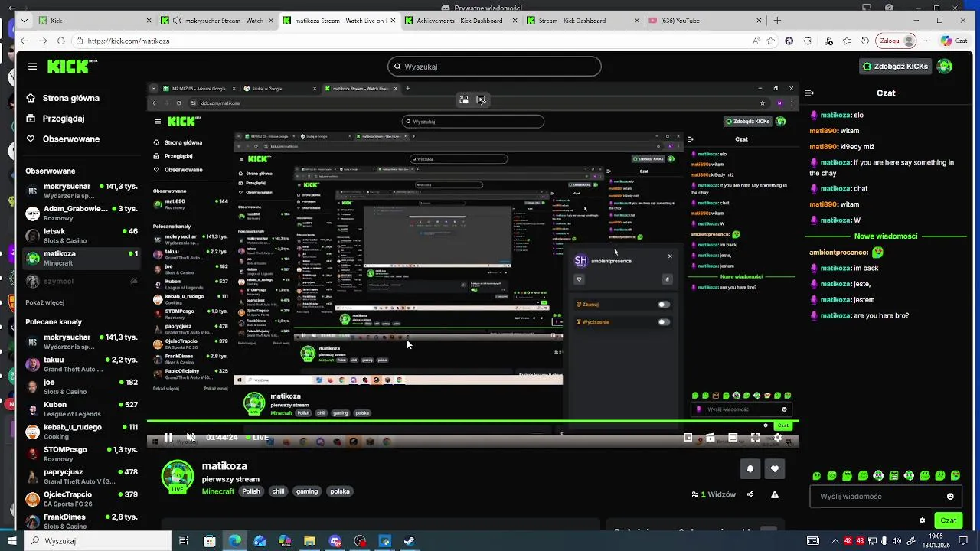Image resolution: width=980 pixels, height=551 pixels.
Task: Report the stream using warning triangle
Action: [x=775, y=494]
